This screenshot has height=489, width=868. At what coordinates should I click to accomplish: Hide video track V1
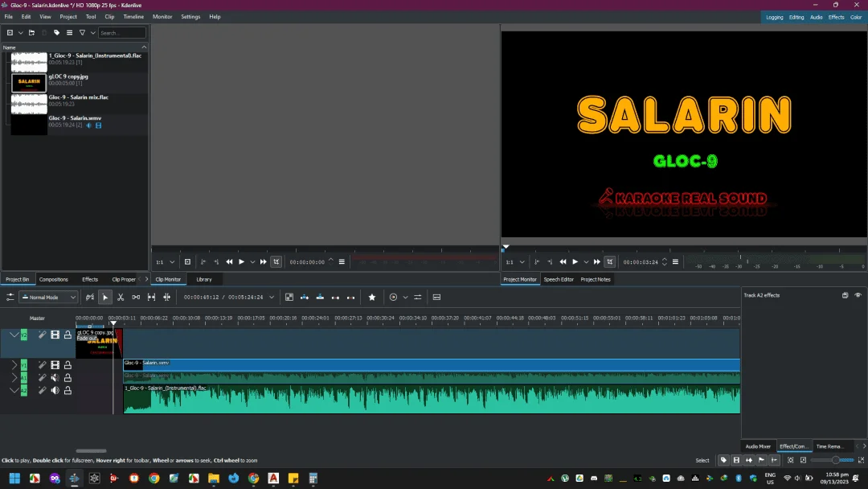coord(55,365)
